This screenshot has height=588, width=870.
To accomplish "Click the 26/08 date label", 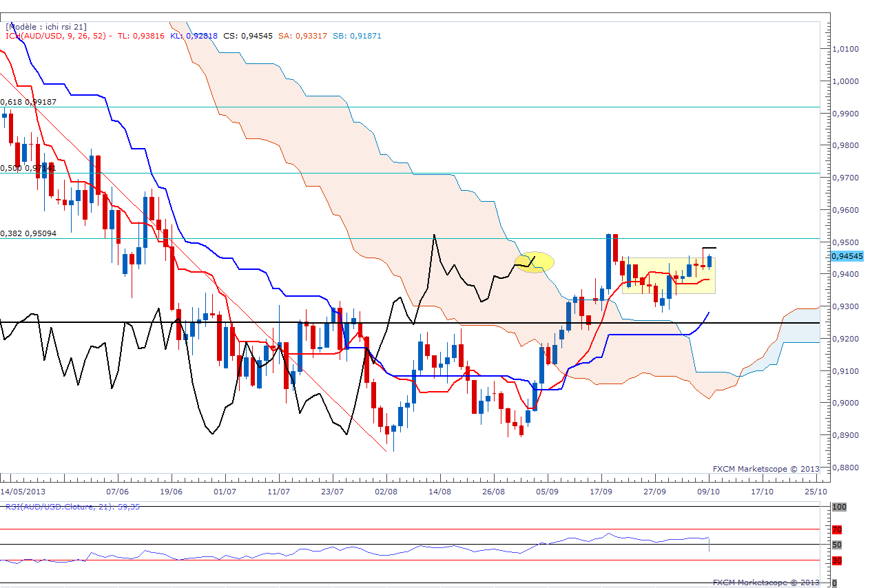I will click(x=495, y=492).
